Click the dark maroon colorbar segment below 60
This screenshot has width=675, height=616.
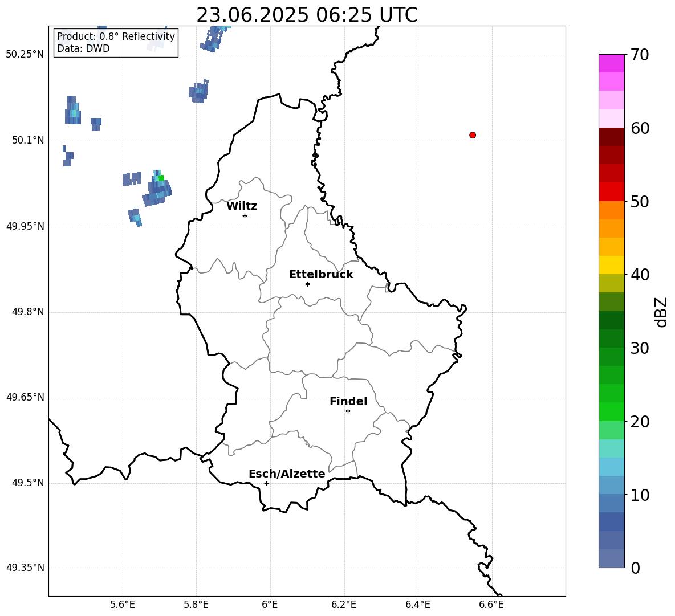611,137
